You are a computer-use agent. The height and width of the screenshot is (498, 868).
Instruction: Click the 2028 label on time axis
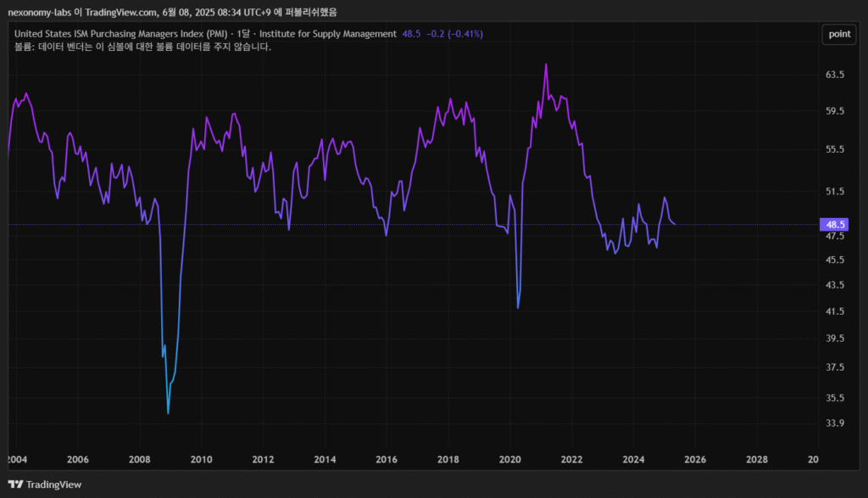tap(757, 459)
